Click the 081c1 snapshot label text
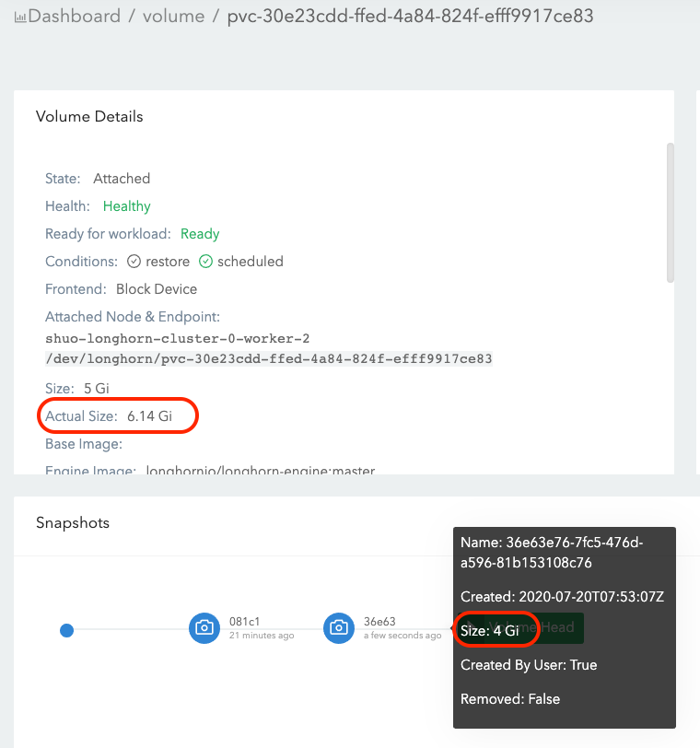This screenshot has width=700, height=748. (x=243, y=622)
